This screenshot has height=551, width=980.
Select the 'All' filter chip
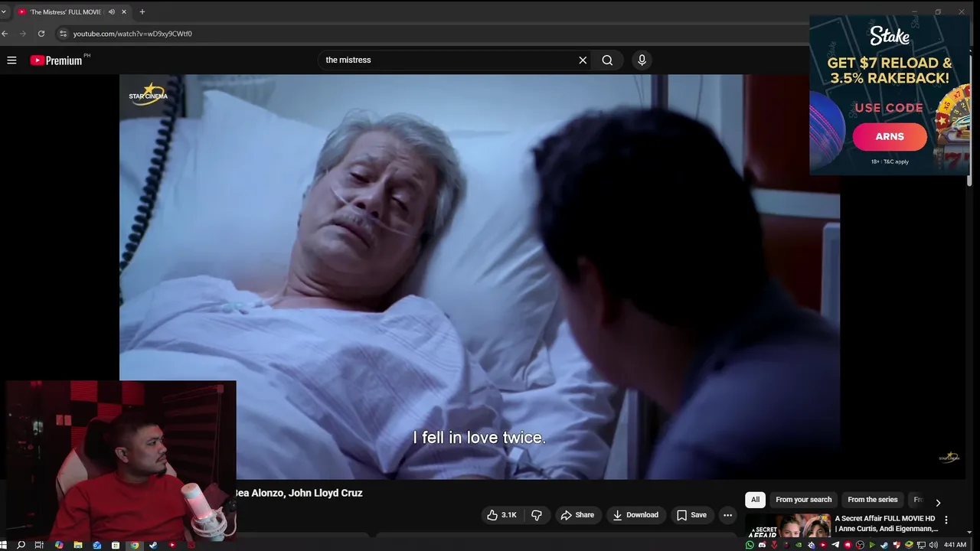(755, 500)
